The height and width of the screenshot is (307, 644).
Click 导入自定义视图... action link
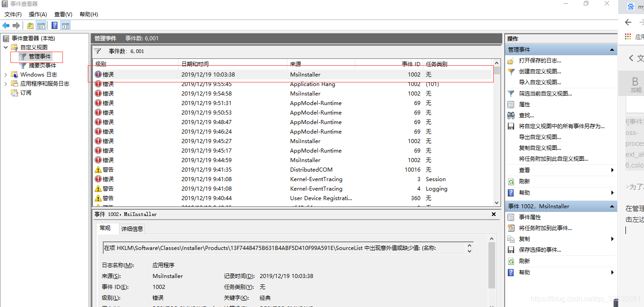tap(540, 82)
